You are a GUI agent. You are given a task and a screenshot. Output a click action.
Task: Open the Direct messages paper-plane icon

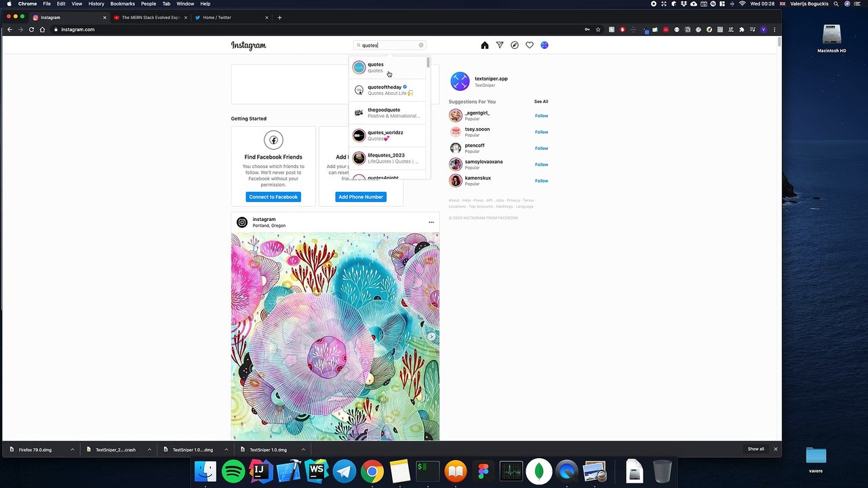pos(500,45)
